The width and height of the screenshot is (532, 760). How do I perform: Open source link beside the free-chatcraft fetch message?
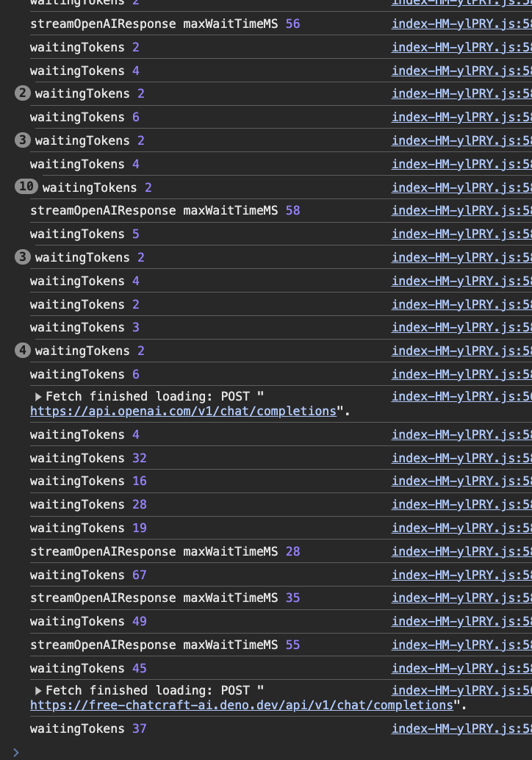[x=461, y=691]
